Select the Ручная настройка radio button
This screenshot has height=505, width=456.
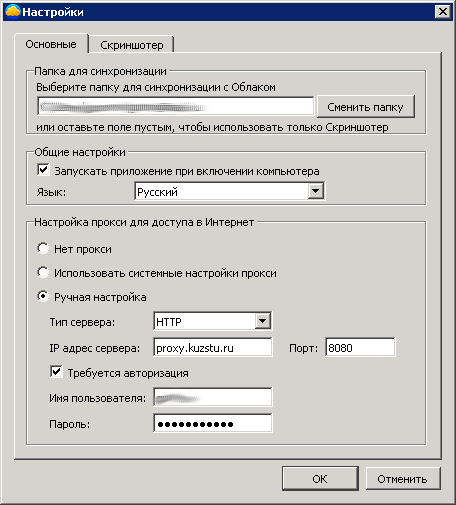(43, 296)
